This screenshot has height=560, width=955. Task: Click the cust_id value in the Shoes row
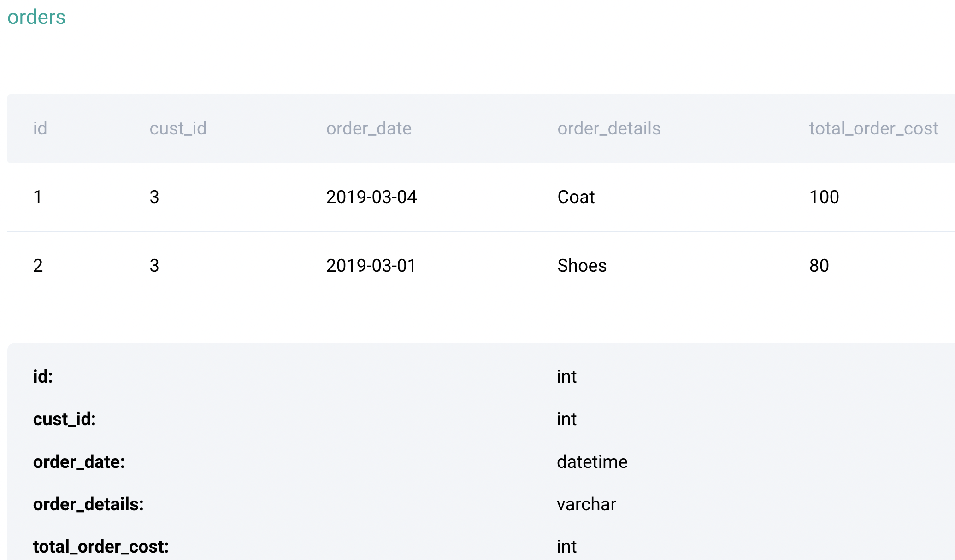(154, 266)
